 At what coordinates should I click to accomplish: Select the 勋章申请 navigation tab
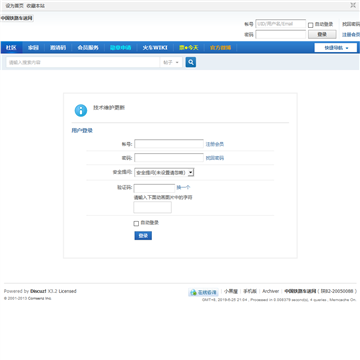(x=121, y=48)
